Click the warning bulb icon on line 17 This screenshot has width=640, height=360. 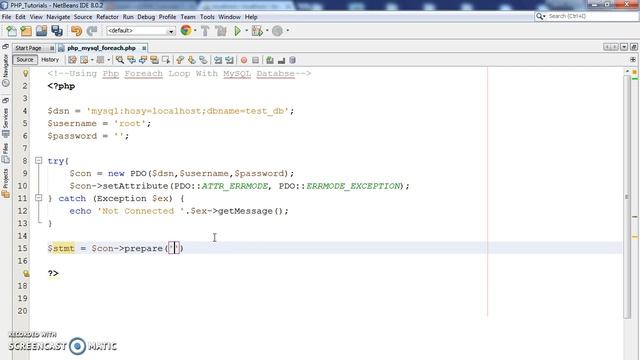point(26,273)
